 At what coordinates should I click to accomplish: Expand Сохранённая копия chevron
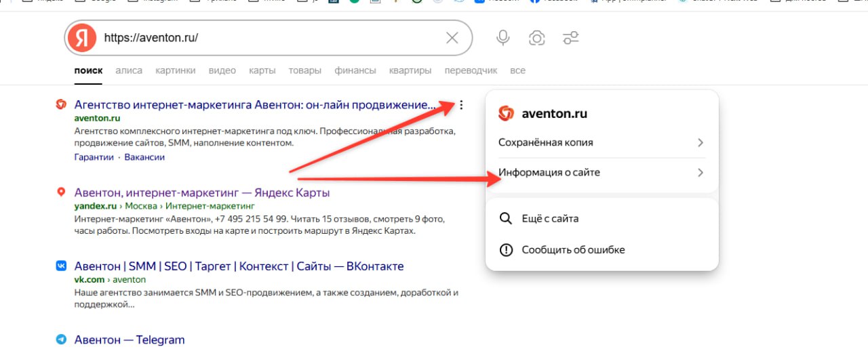701,142
